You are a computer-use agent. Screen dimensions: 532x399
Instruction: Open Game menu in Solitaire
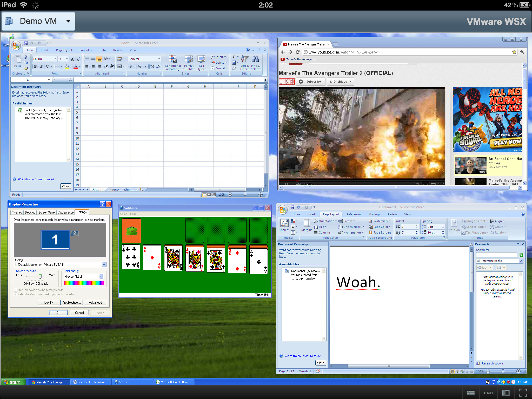(123, 214)
